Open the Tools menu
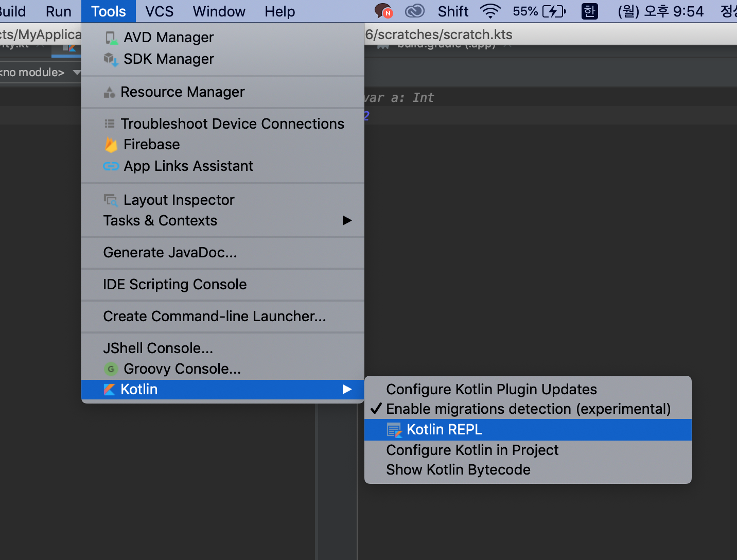The image size is (737, 560). 109,11
